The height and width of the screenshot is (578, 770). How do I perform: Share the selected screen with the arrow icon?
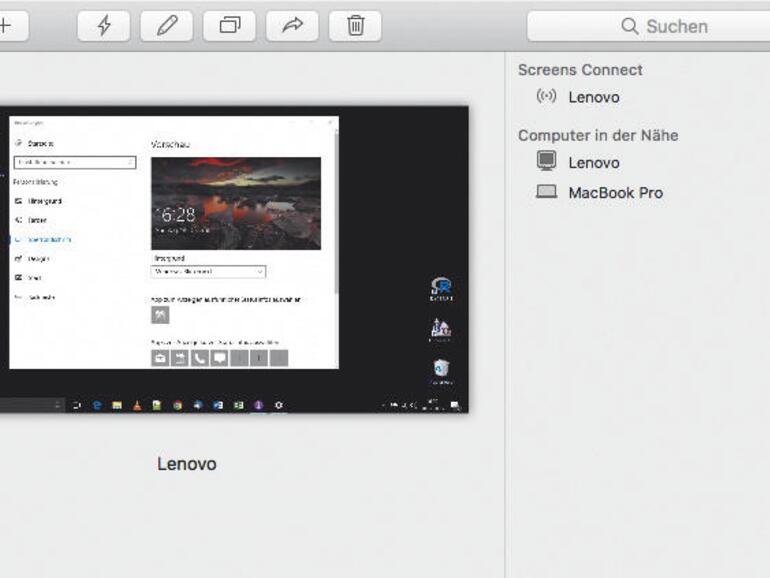(292, 26)
